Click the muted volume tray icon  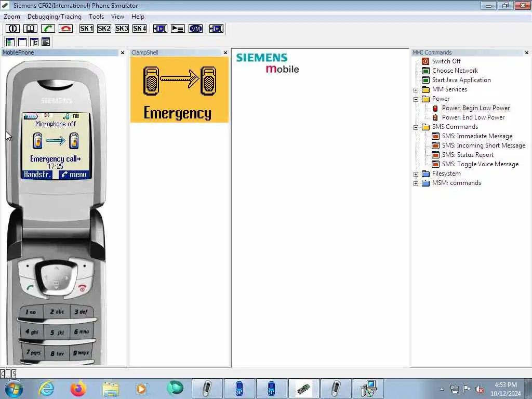click(480, 389)
